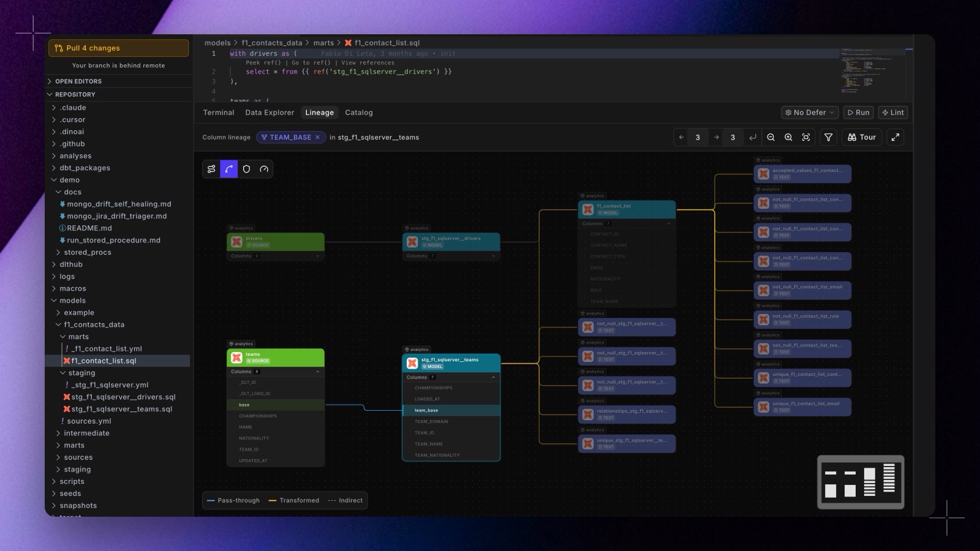Click View references code lens link
Screen dimensions: 980x551
tap(368, 62)
